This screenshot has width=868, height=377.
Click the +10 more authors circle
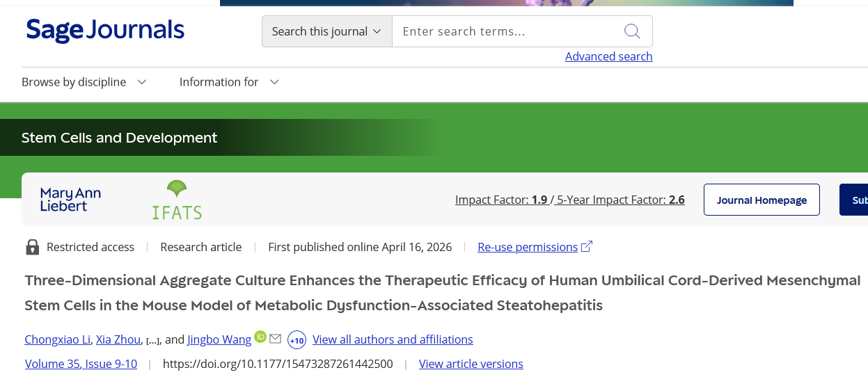(297, 340)
